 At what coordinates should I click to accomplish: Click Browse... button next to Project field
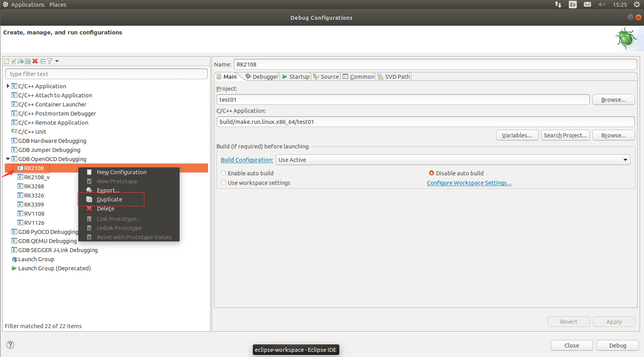[614, 100]
